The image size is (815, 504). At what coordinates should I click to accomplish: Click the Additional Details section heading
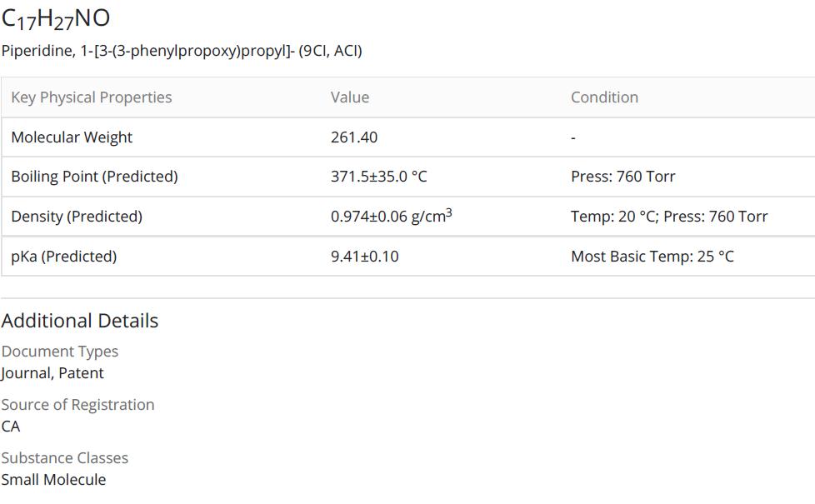point(80,321)
